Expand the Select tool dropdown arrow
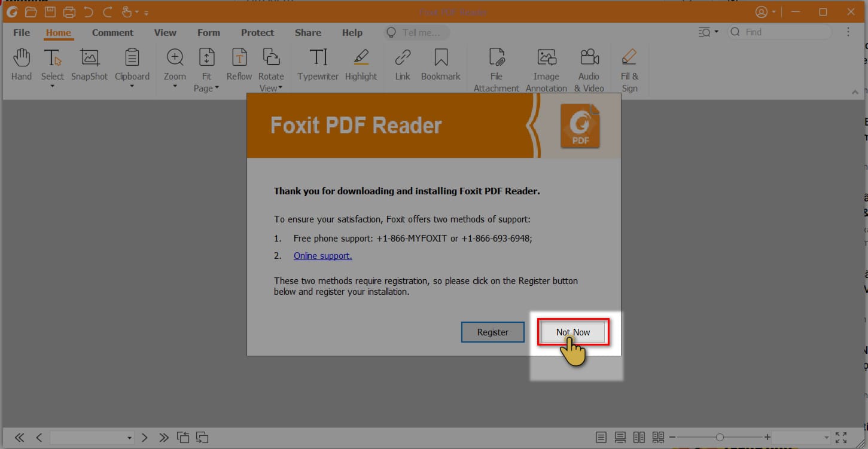 click(x=52, y=87)
